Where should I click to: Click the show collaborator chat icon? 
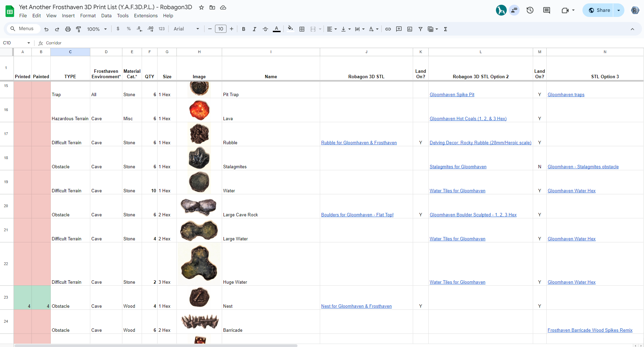(514, 10)
